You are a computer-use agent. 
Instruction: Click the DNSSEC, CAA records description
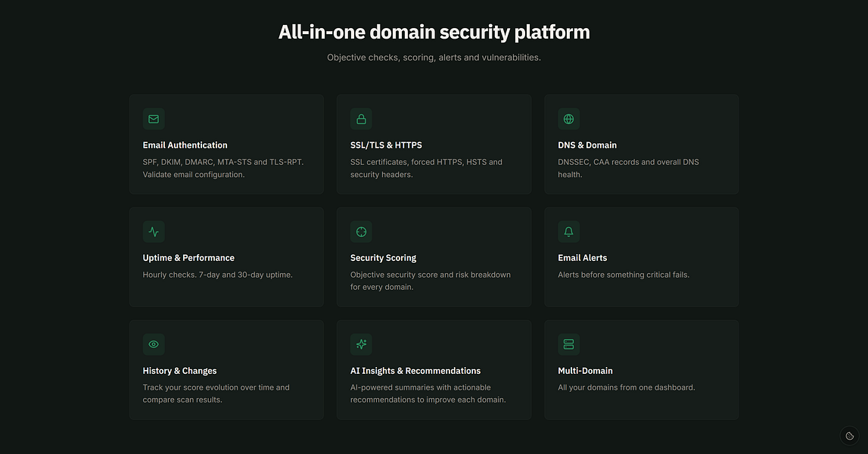(628, 168)
